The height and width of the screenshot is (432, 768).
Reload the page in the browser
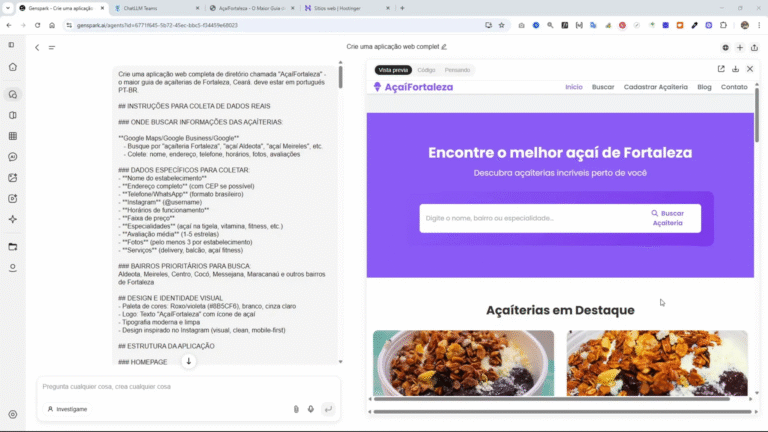(37, 25)
